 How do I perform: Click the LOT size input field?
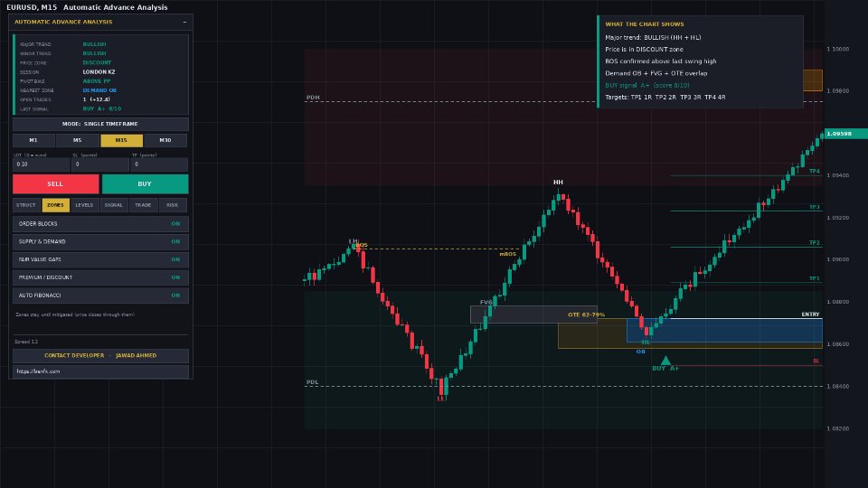click(42, 164)
